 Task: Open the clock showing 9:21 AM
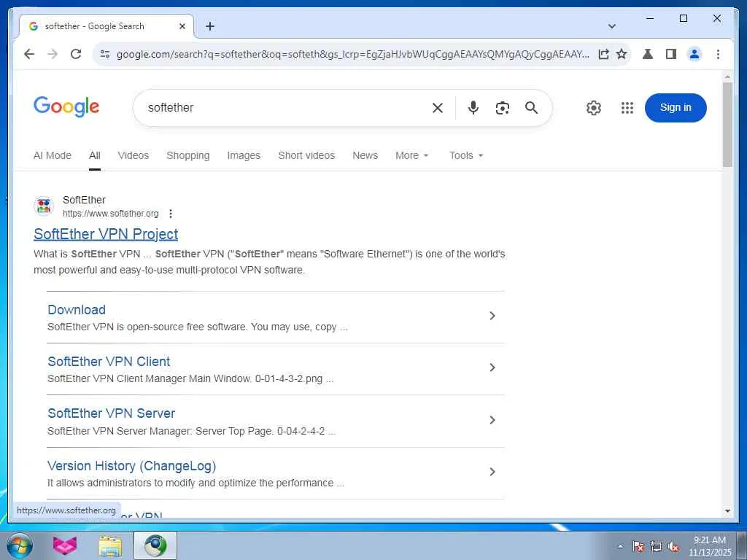coord(710,546)
